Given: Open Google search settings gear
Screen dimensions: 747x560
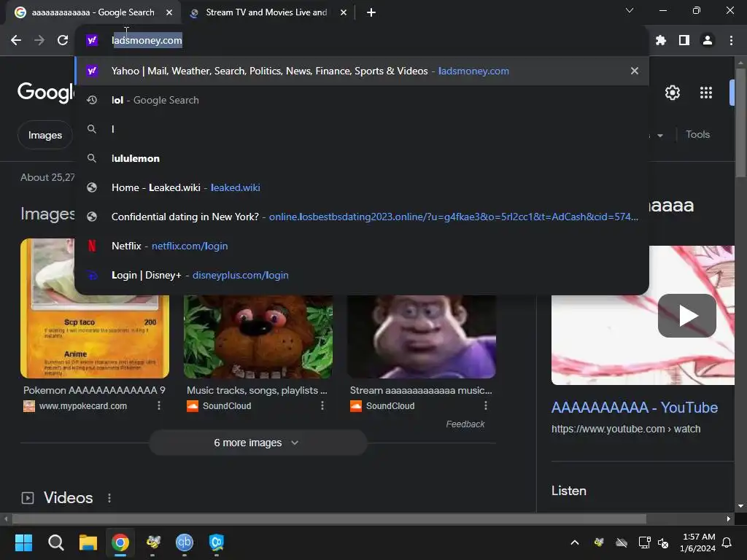Looking at the screenshot, I should (x=672, y=93).
